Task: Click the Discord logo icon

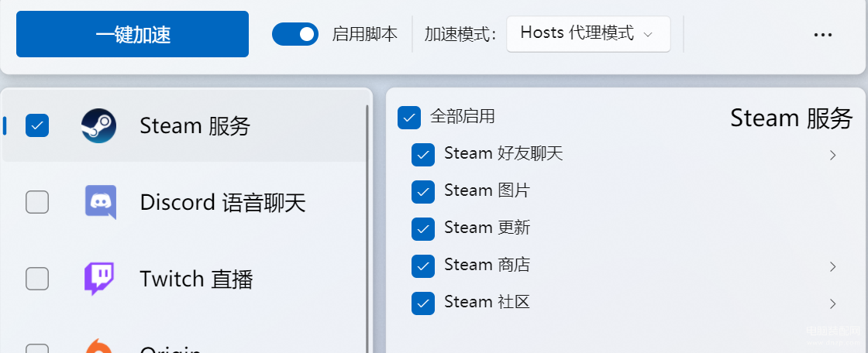Action: pos(100,202)
